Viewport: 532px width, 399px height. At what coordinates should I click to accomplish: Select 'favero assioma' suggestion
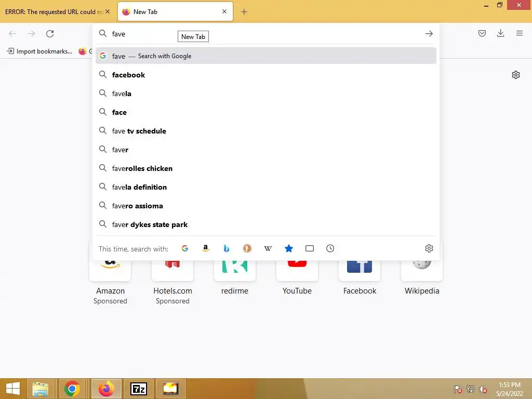coord(266,206)
